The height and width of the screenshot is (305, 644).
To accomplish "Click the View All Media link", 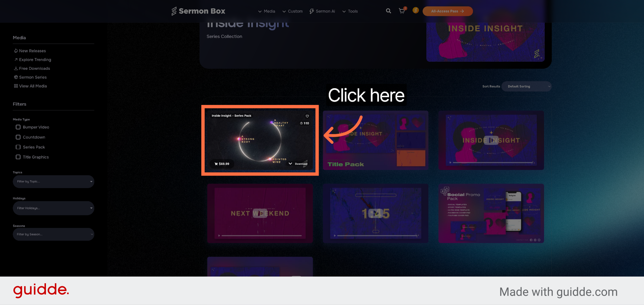I will click(x=30, y=86).
